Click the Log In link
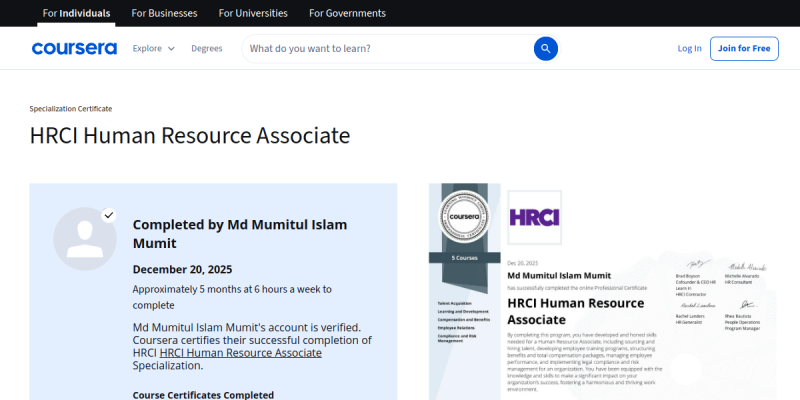This screenshot has height=400, width=800. [689, 48]
